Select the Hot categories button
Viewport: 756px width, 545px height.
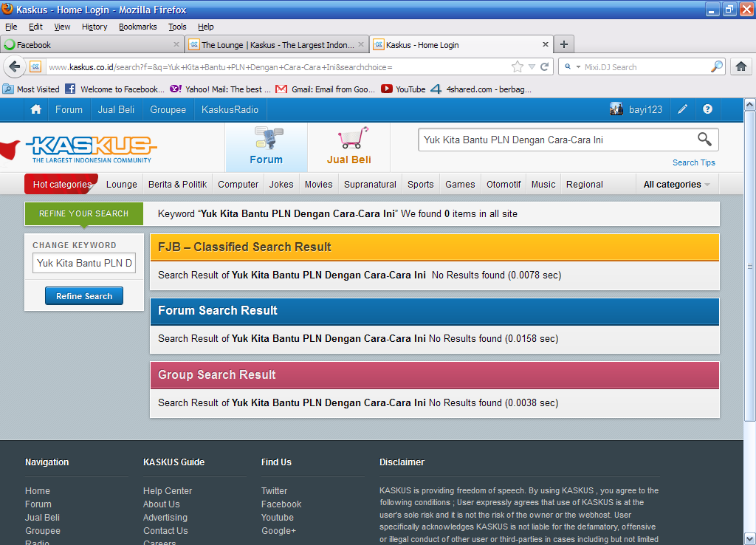pos(62,184)
